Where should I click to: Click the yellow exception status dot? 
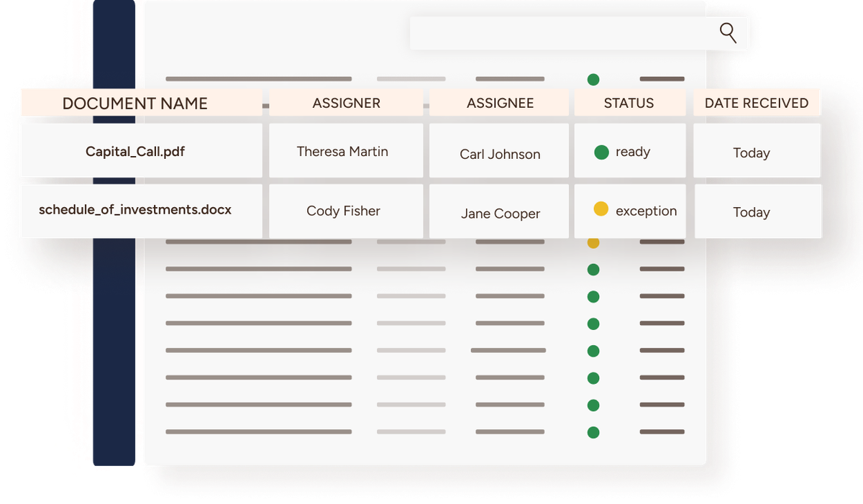601,210
